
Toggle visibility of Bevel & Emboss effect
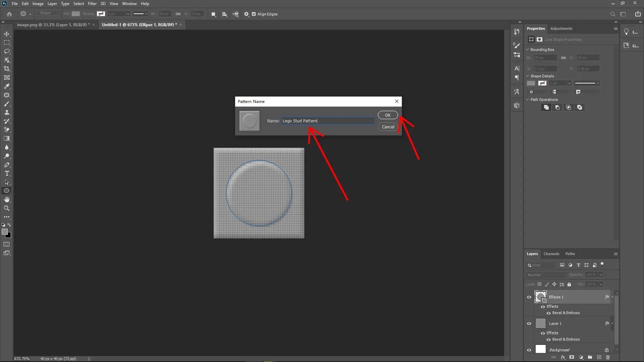[549, 313]
